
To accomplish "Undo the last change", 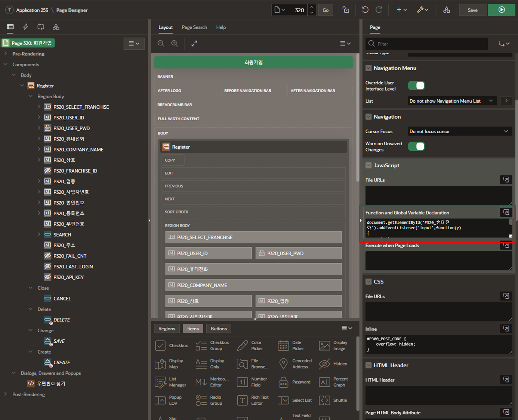I will [x=365, y=10].
